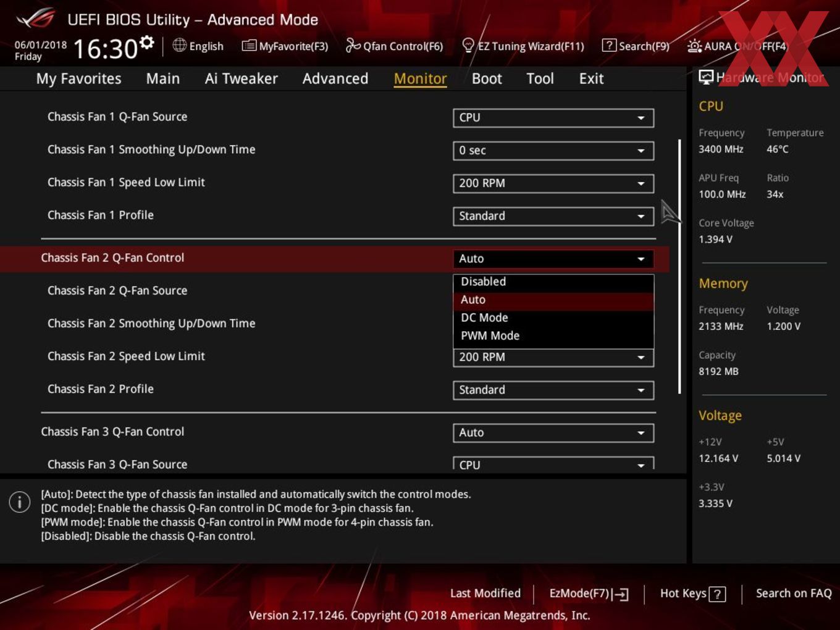840x630 pixels.
Task: Click the EZ Tuning Wizard bulb icon
Action: [468, 45]
